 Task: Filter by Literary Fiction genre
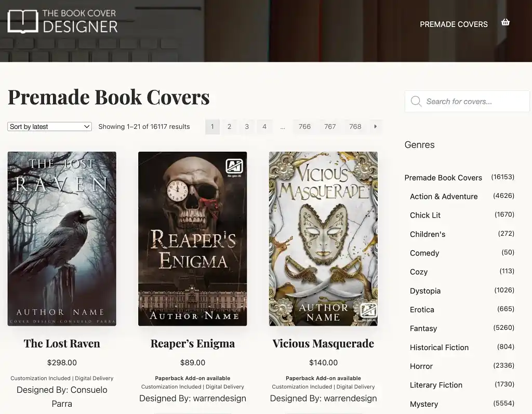pos(436,385)
